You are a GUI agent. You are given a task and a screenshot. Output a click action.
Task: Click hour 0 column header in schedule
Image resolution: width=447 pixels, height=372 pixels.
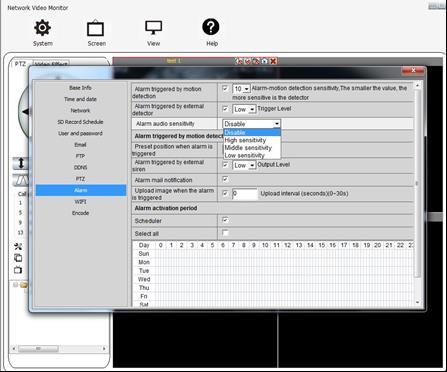(x=161, y=245)
